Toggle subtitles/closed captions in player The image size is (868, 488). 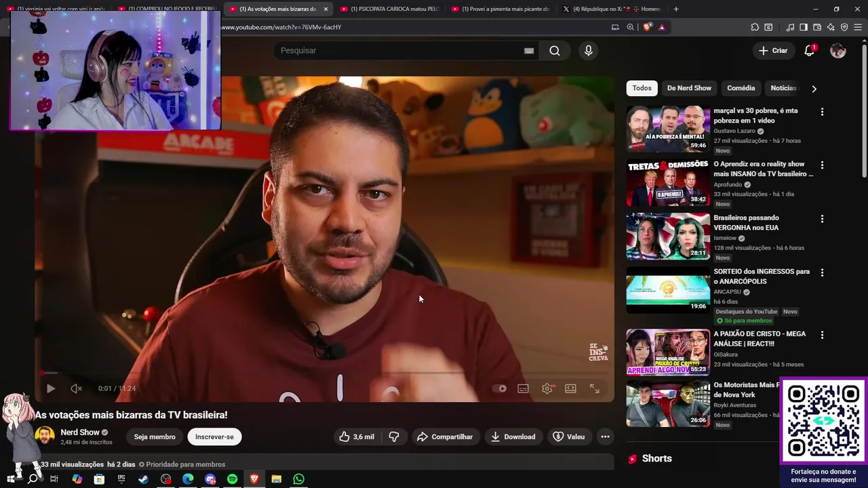pyautogui.click(x=523, y=388)
